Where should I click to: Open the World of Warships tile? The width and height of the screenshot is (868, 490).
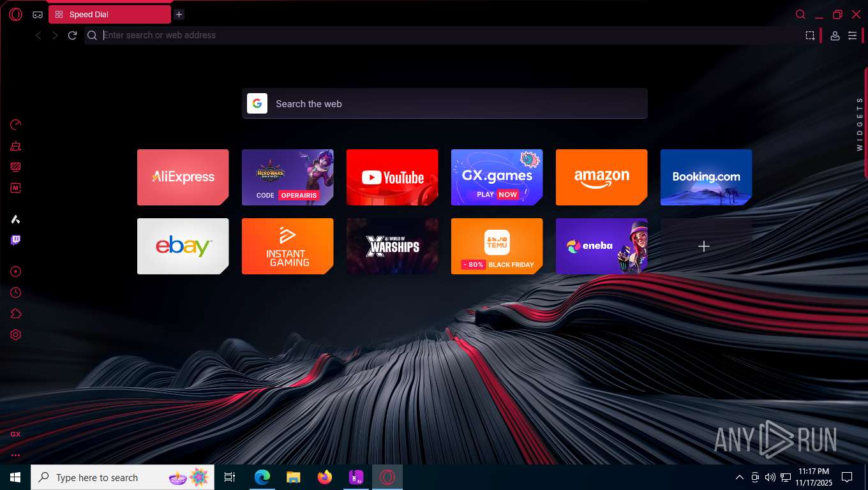[x=392, y=246]
